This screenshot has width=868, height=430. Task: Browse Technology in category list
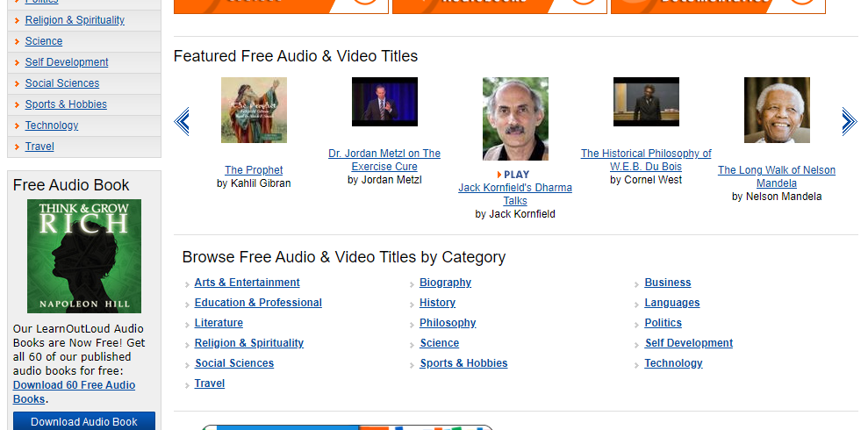click(674, 363)
